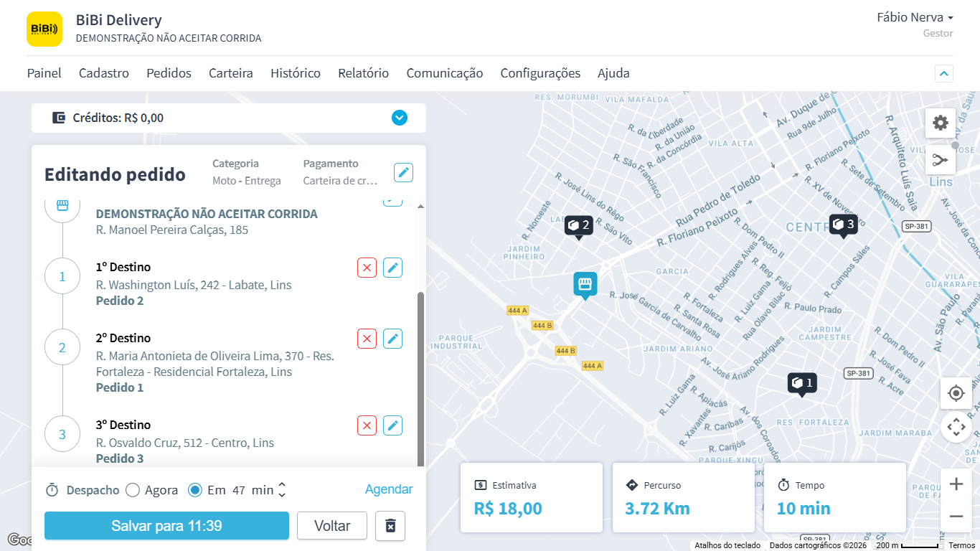Open the Pedidos menu

pos(169,73)
